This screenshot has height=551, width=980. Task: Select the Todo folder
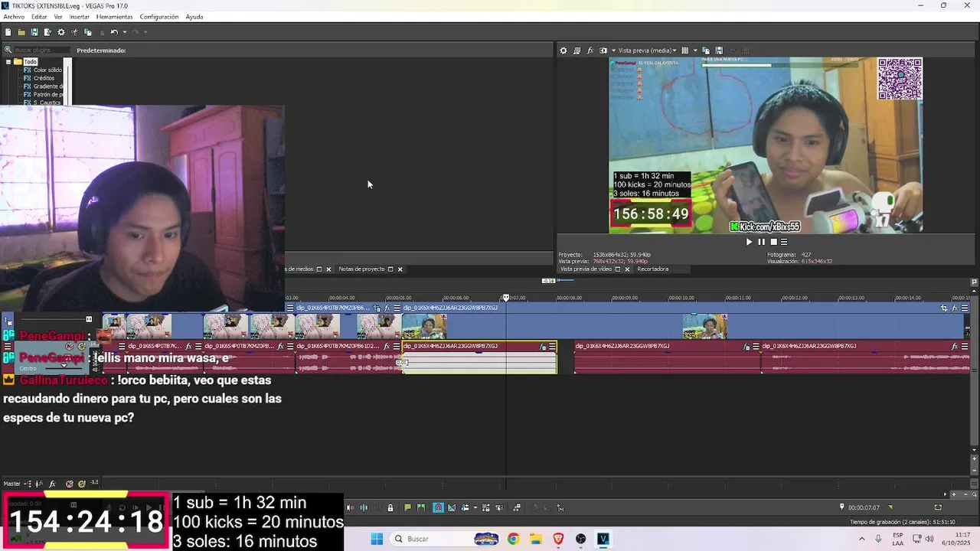30,62
